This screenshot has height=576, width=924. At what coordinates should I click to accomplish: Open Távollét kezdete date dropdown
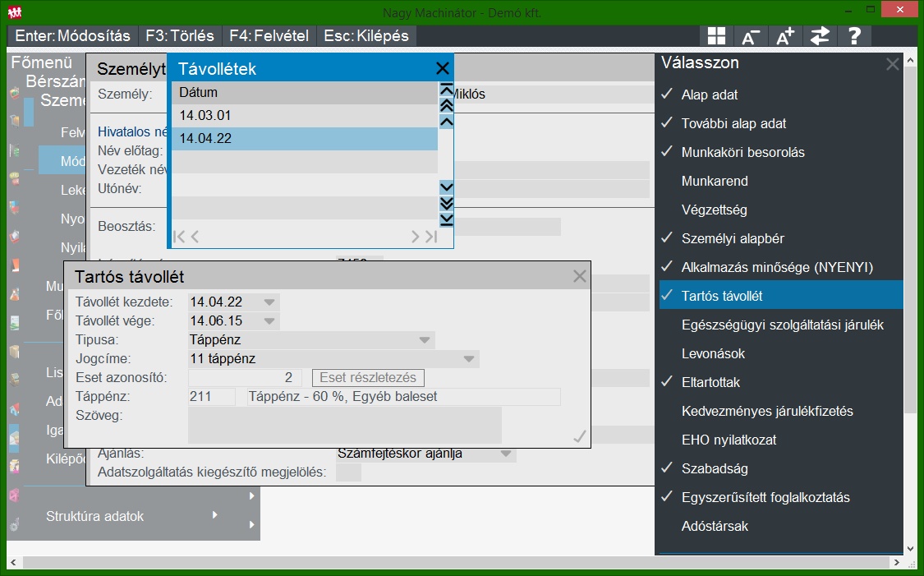(x=269, y=302)
